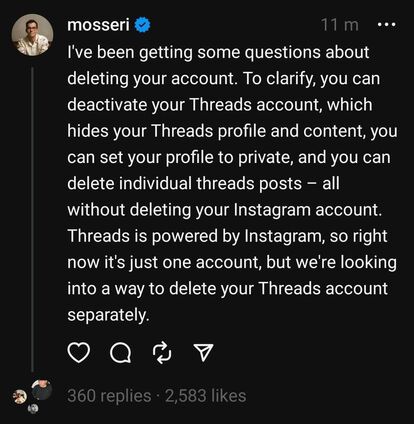Click the vertical thread connector line
This screenshot has height=424, width=414.
click(32, 219)
